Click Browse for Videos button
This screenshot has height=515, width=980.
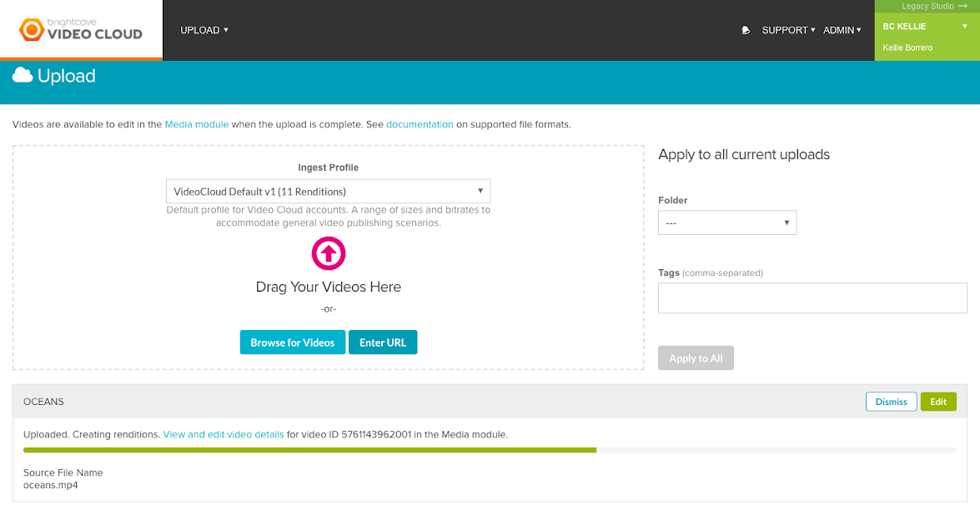click(293, 342)
